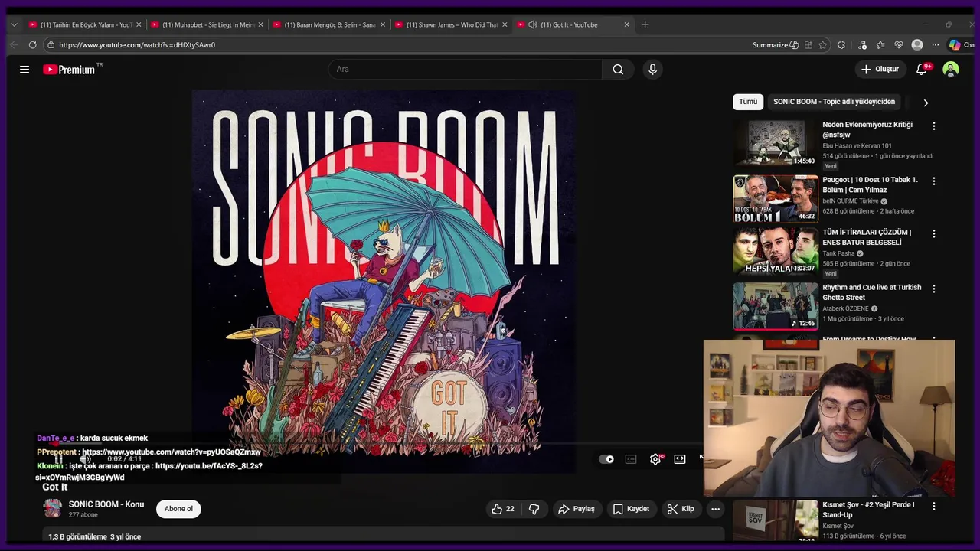Screen dimensions: 980x551
Task: Reload the page in browser
Action: (32, 45)
